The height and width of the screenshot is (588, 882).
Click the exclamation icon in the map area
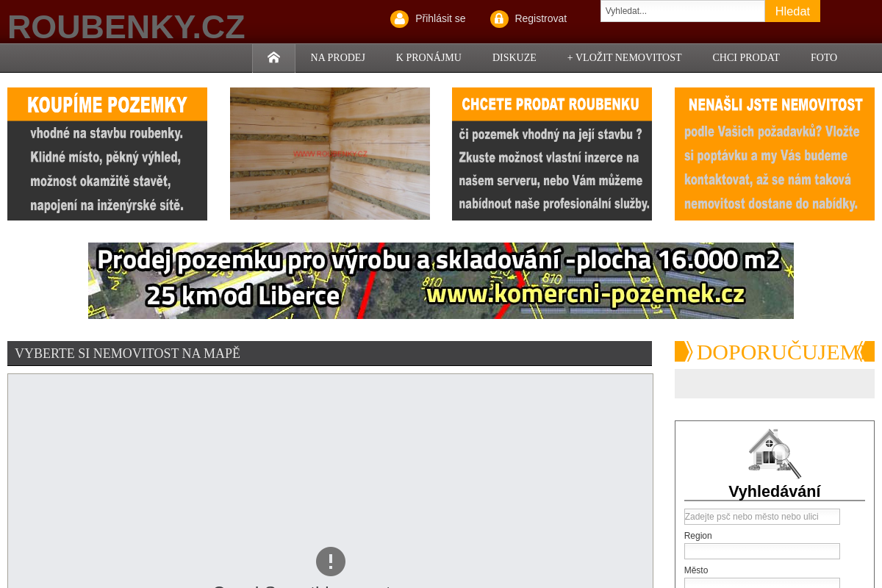pyautogui.click(x=331, y=562)
